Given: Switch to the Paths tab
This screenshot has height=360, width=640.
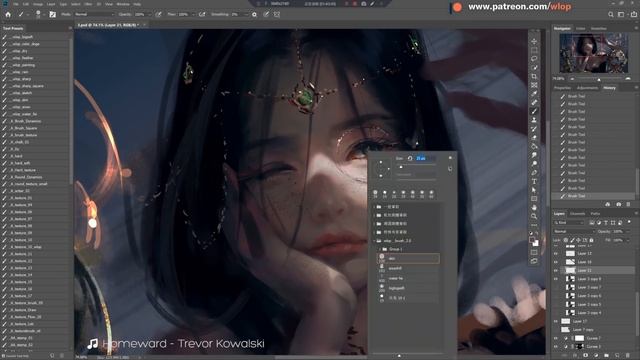Looking at the screenshot, I should point(595,213).
